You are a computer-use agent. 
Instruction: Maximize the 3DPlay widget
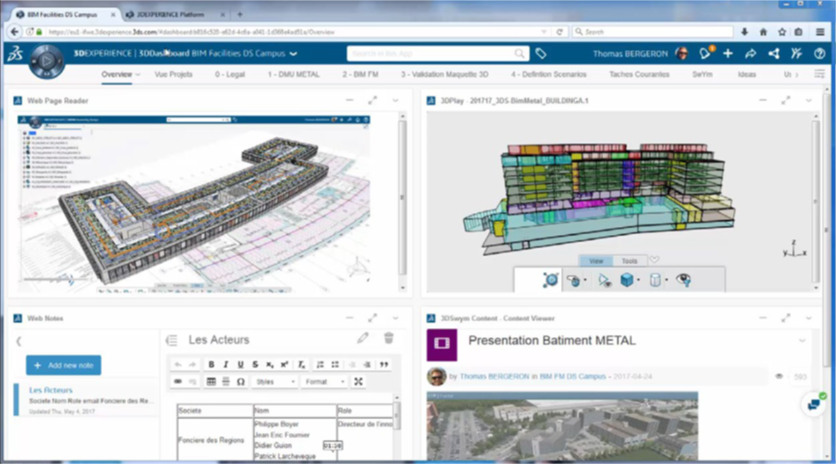pyautogui.click(x=785, y=100)
